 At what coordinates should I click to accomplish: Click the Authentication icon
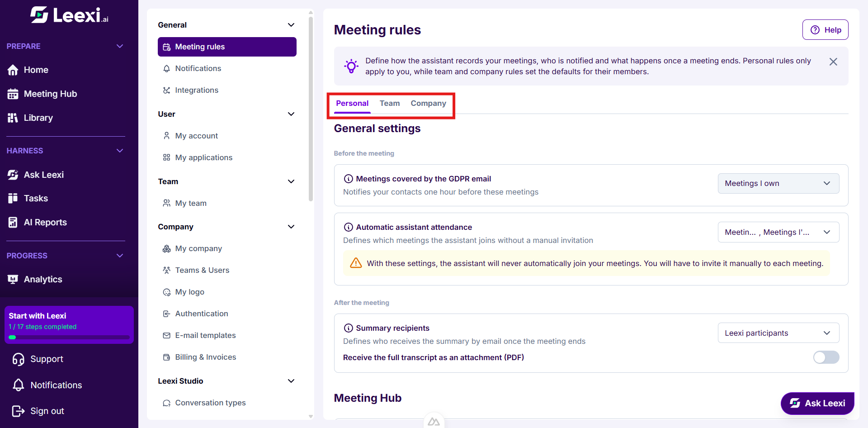(x=167, y=314)
